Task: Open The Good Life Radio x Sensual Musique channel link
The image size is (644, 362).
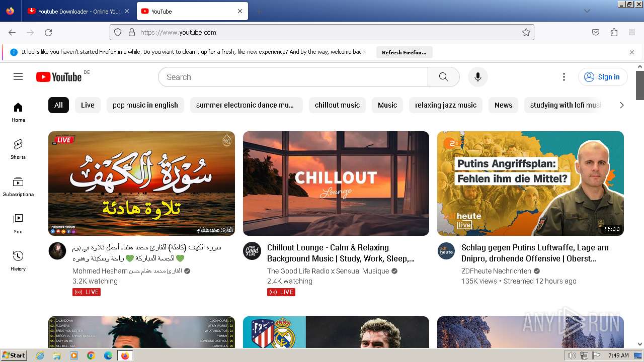Action: coord(328,271)
